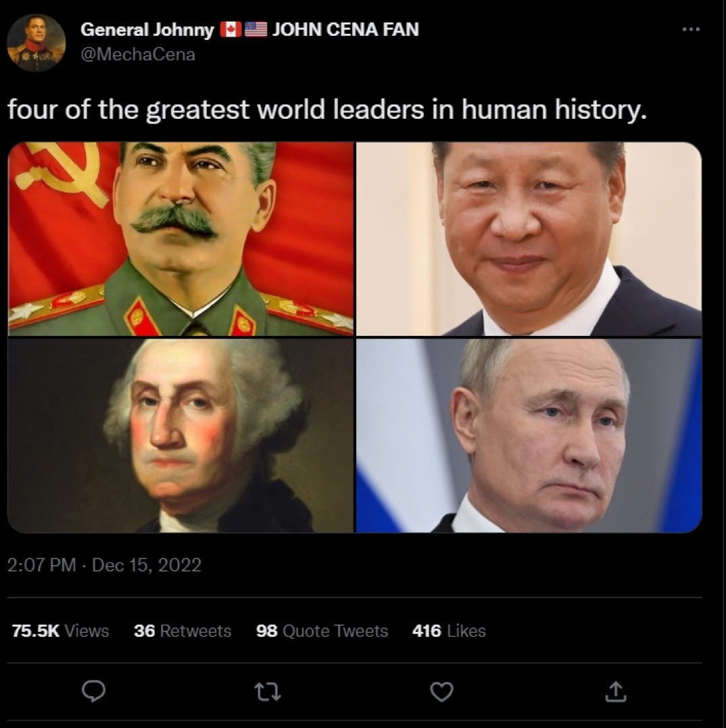View the 36 Retweets list

(183, 631)
